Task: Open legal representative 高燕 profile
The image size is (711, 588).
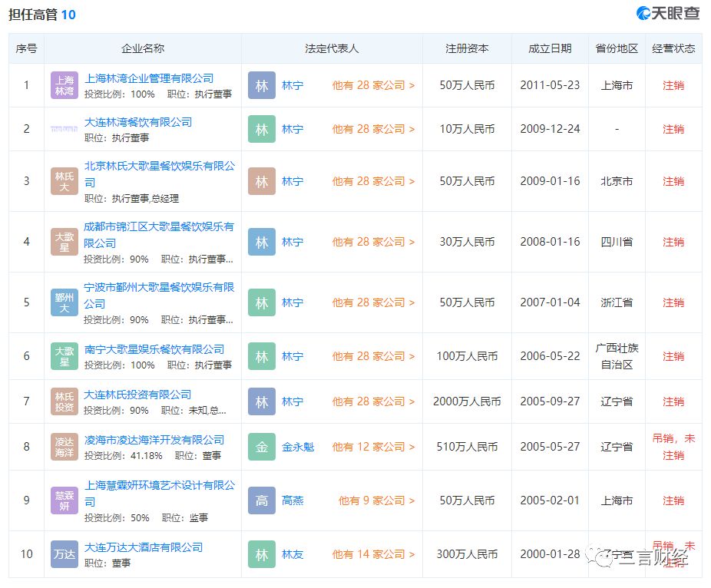Action: 293,500
